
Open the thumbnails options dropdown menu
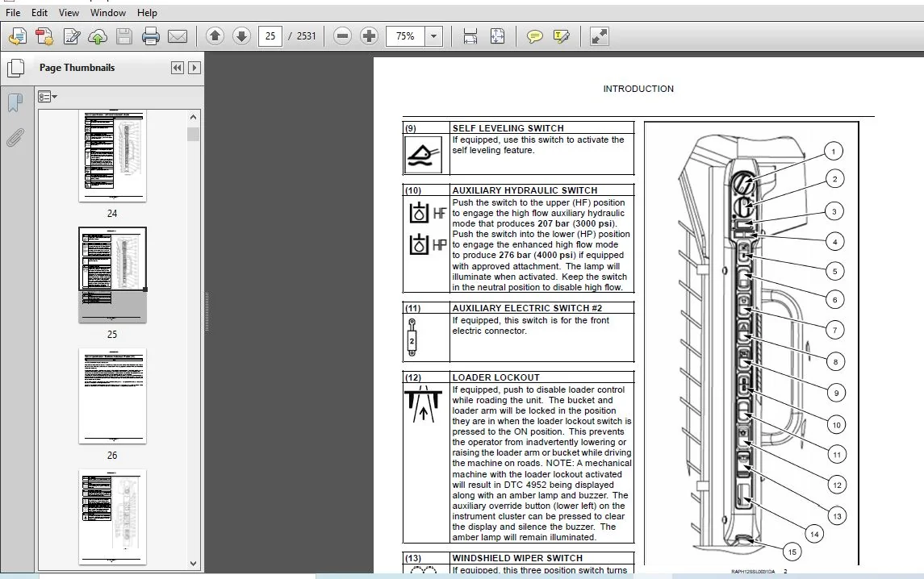point(47,97)
